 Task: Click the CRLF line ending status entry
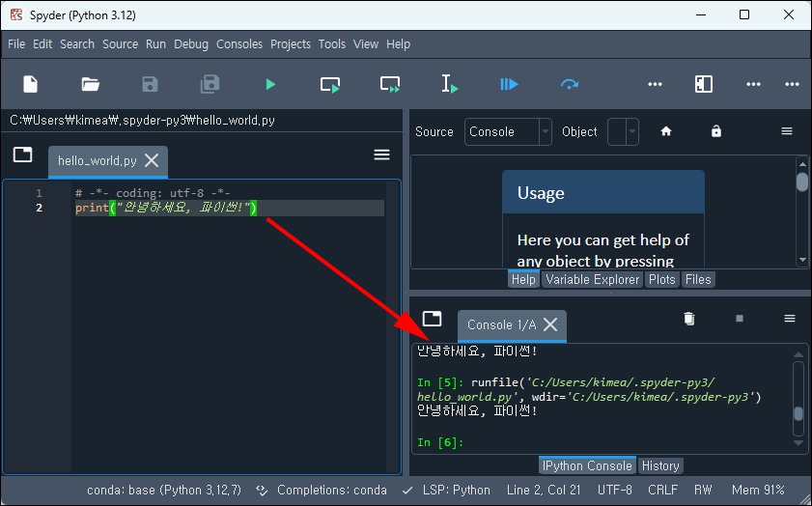[x=663, y=490]
